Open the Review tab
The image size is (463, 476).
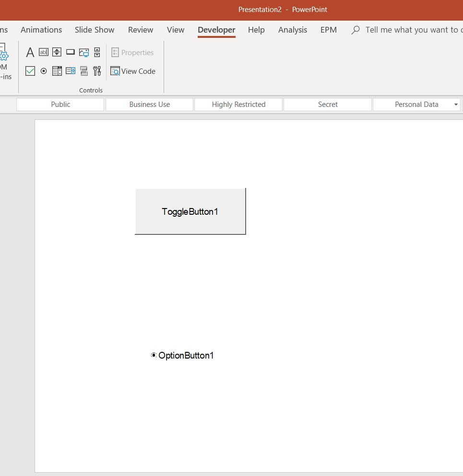(x=141, y=30)
